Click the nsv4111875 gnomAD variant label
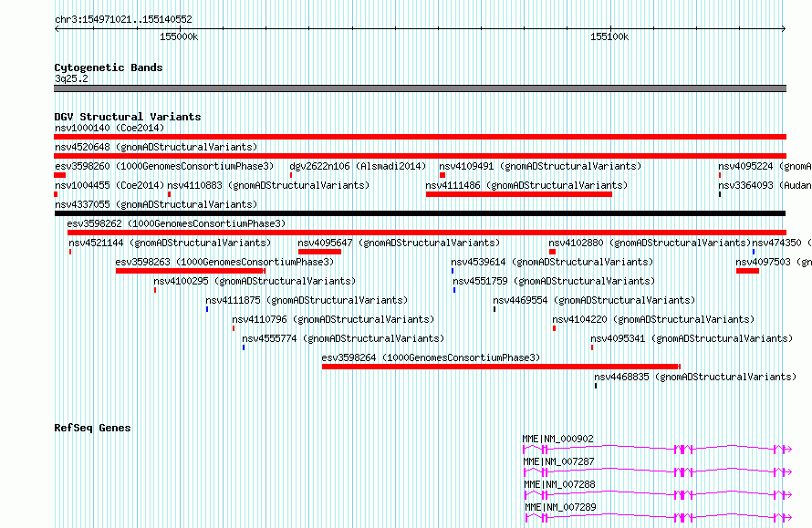Screen dimensions: 812x528 pyautogui.click(x=307, y=300)
